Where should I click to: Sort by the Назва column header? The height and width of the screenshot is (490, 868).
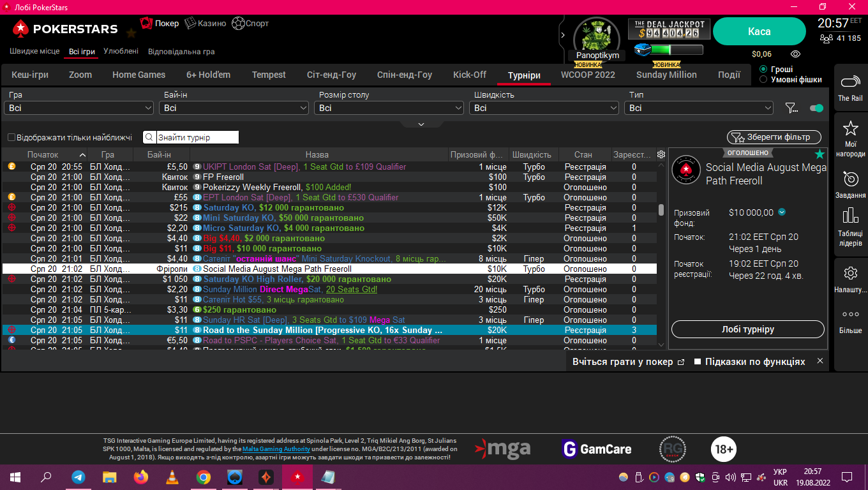coord(317,154)
